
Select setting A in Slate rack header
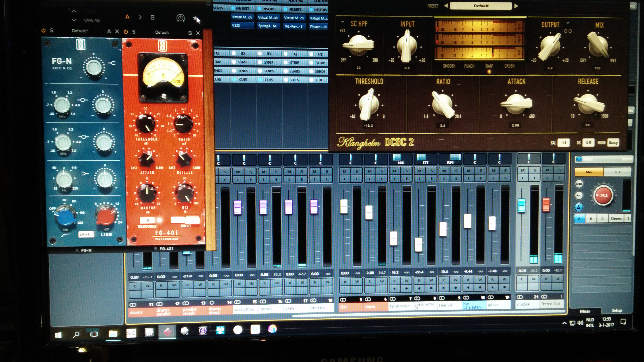(128, 17)
